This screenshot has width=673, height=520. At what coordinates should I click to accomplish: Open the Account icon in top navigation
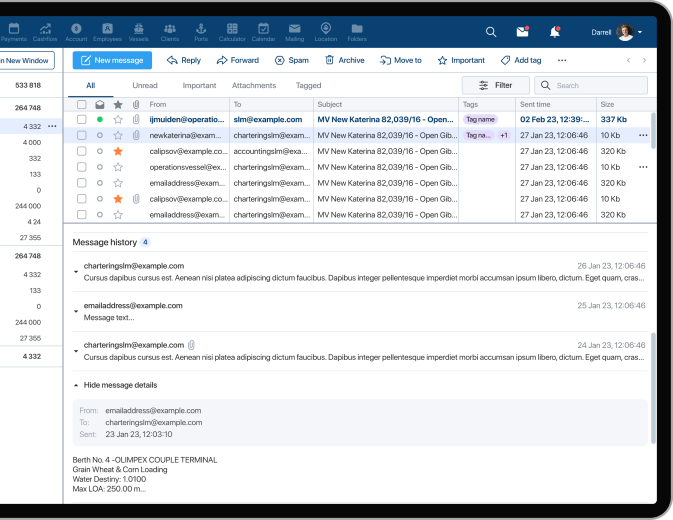click(x=76, y=29)
